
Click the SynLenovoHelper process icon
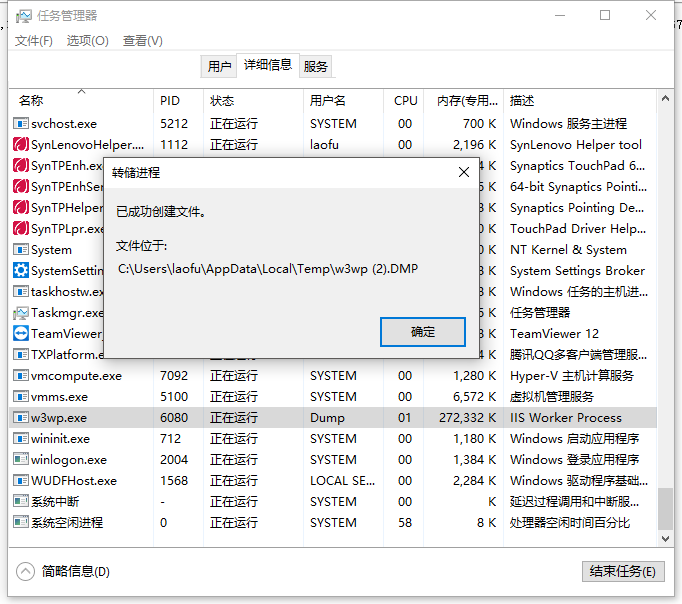pyautogui.click(x=20, y=144)
